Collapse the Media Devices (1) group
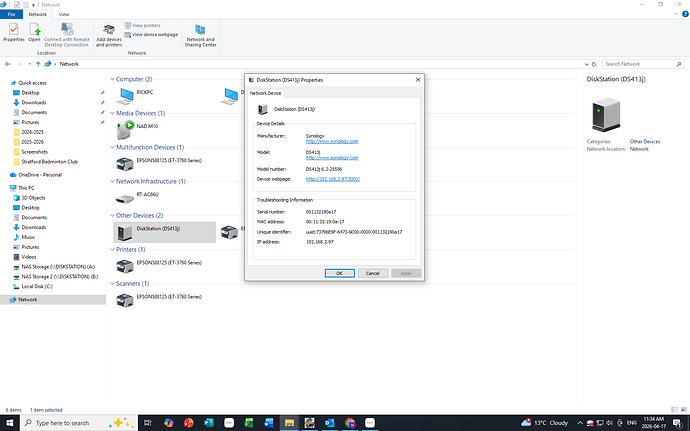 (112, 113)
